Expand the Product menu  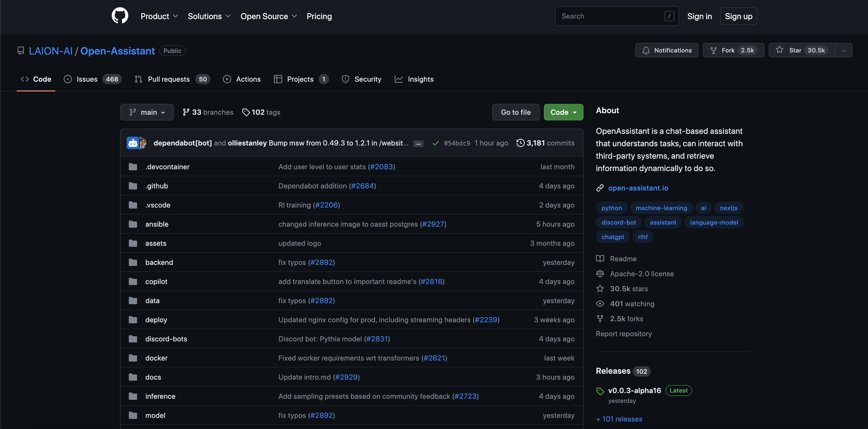tap(159, 16)
